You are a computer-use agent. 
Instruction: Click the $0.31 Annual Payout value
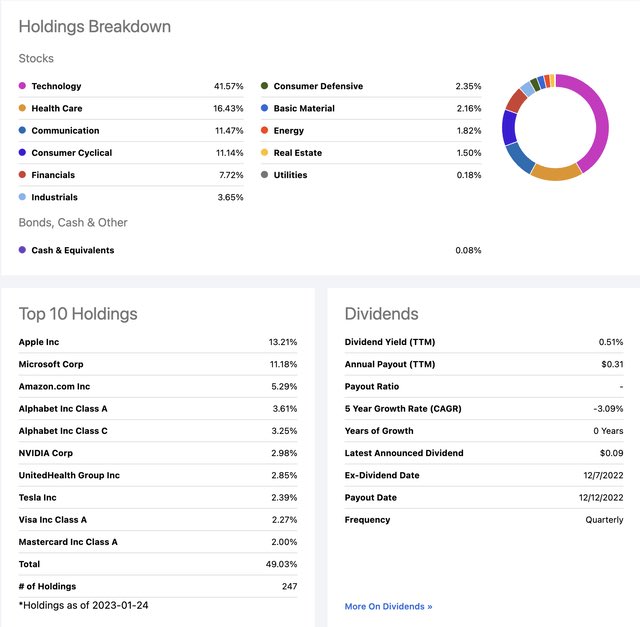tap(612, 364)
